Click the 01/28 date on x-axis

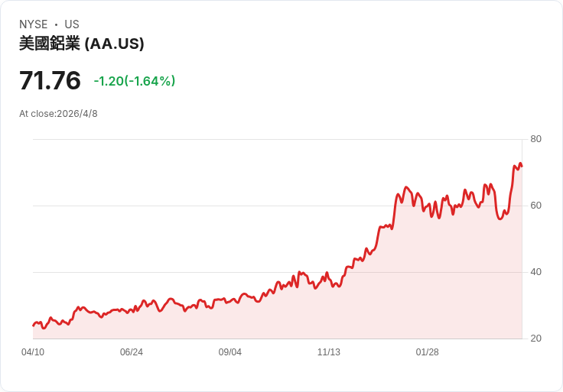(x=428, y=352)
